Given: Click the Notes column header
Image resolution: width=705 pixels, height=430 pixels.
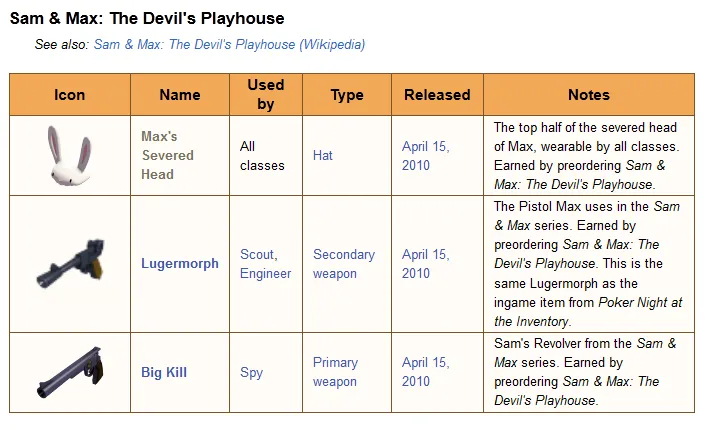Looking at the screenshot, I should 589,95.
